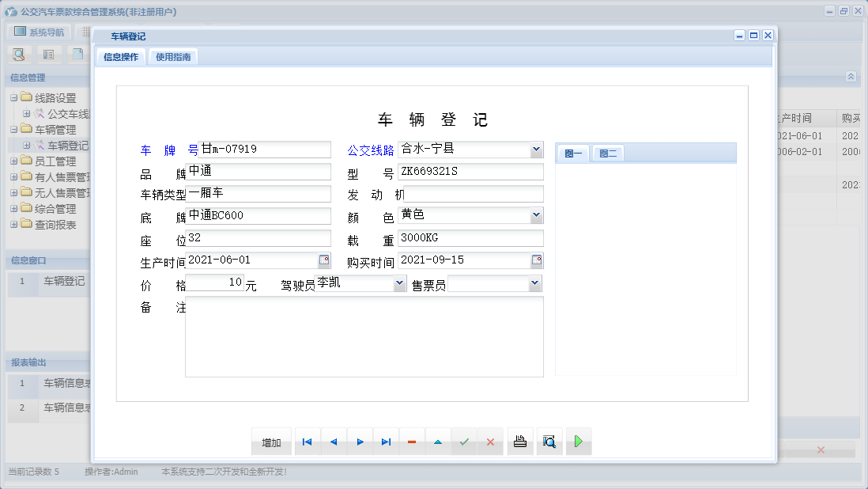The image size is (868, 489).
Task: Open the 驾驶员 driver dropdown
Action: point(399,283)
